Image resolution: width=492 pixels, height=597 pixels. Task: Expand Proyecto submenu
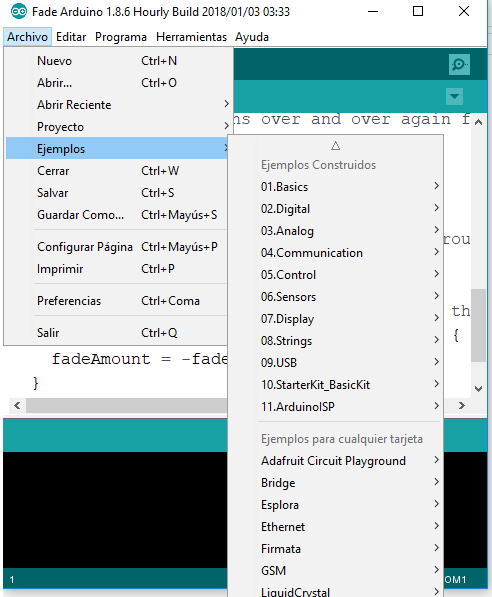point(119,127)
